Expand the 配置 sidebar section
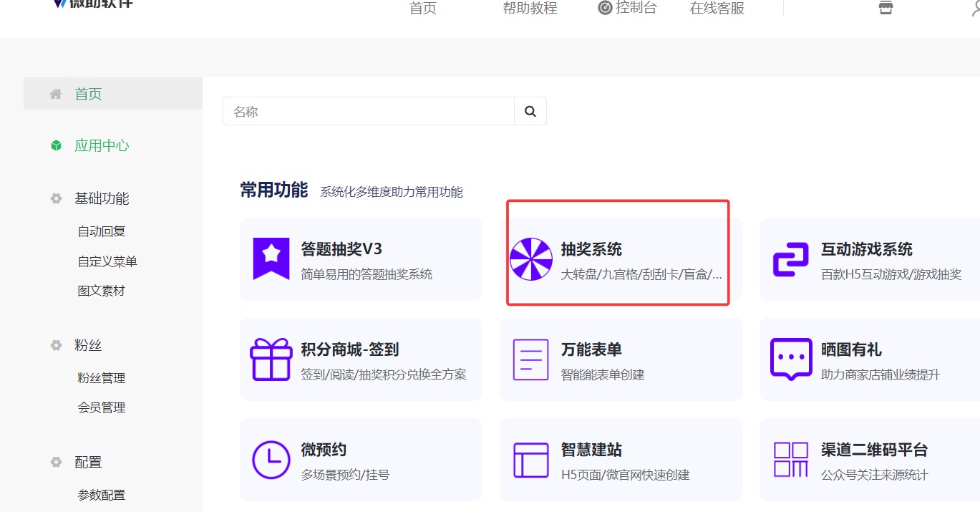 tap(87, 462)
